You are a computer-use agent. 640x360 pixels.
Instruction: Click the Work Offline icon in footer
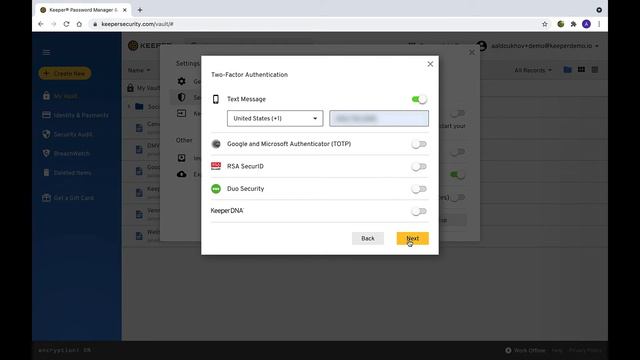click(x=508, y=350)
